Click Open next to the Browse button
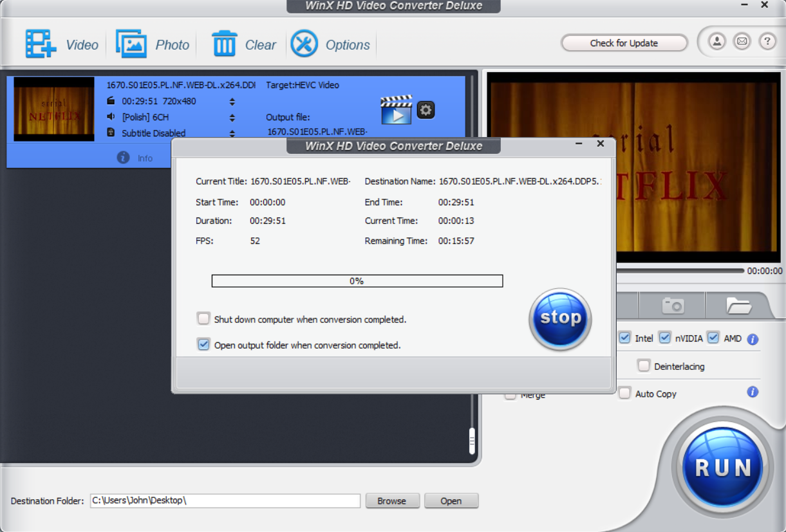The width and height of the screenshot is (786, 532). click(451, 500)
